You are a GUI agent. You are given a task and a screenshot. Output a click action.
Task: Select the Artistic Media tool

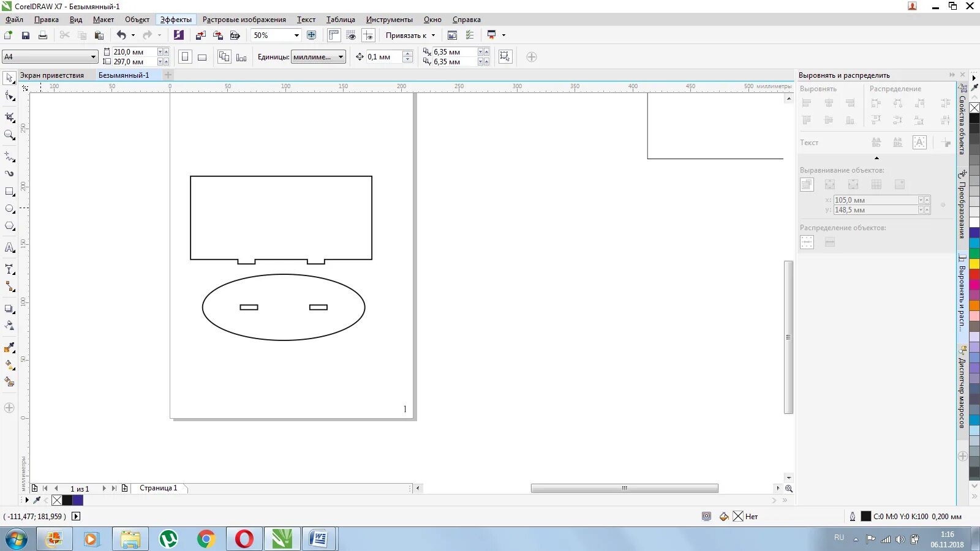9,173
